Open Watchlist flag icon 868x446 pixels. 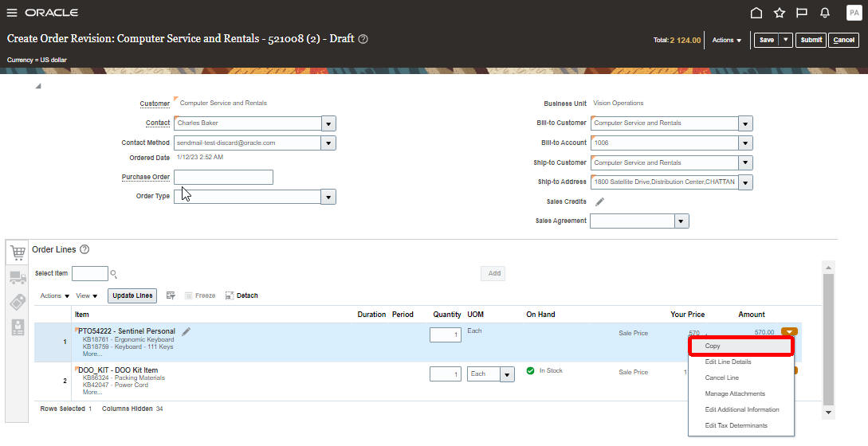(x=802, y=13)
